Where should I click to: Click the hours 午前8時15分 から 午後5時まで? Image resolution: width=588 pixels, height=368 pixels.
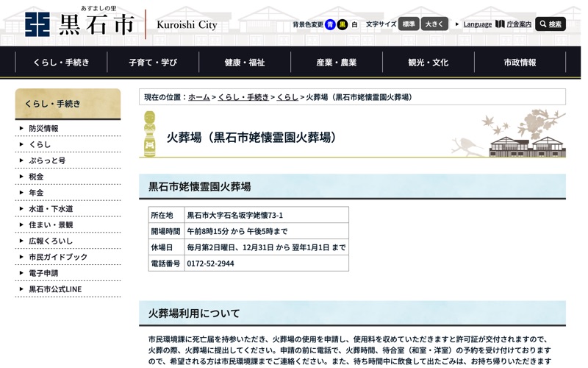click(x=237, y=231)
